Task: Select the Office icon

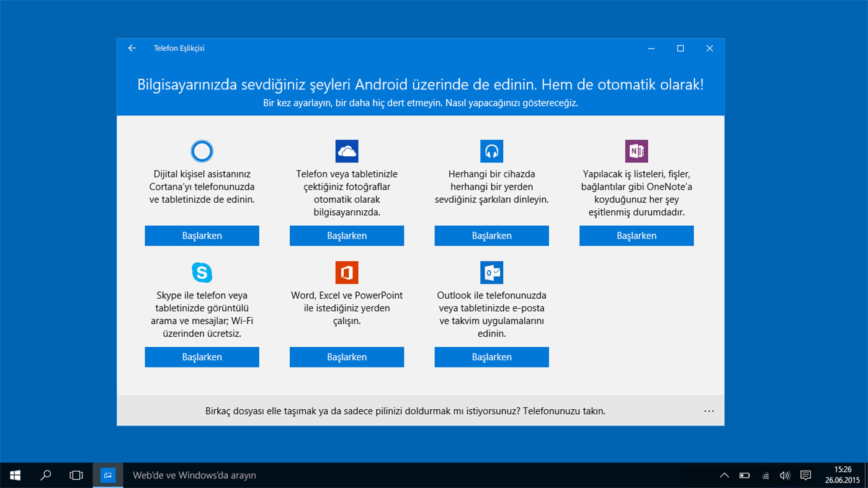Action: 346,272
